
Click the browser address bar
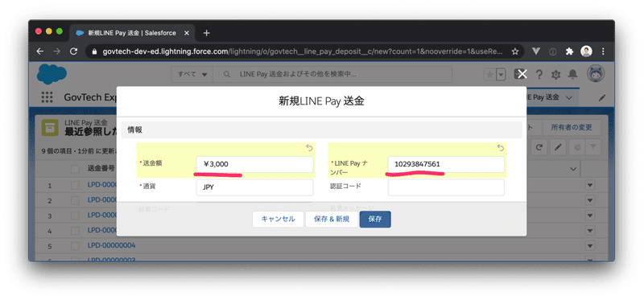(x=303, y=51)
